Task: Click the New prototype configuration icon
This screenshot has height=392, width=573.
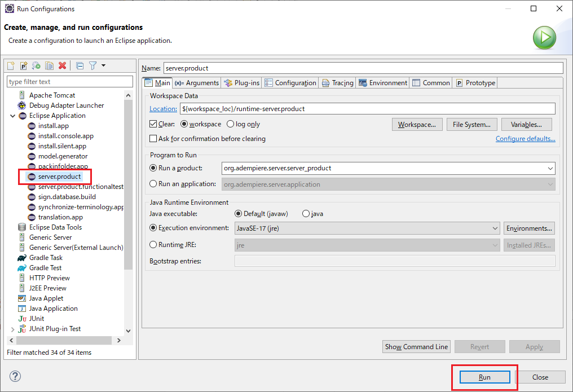Action: point(24,66)
